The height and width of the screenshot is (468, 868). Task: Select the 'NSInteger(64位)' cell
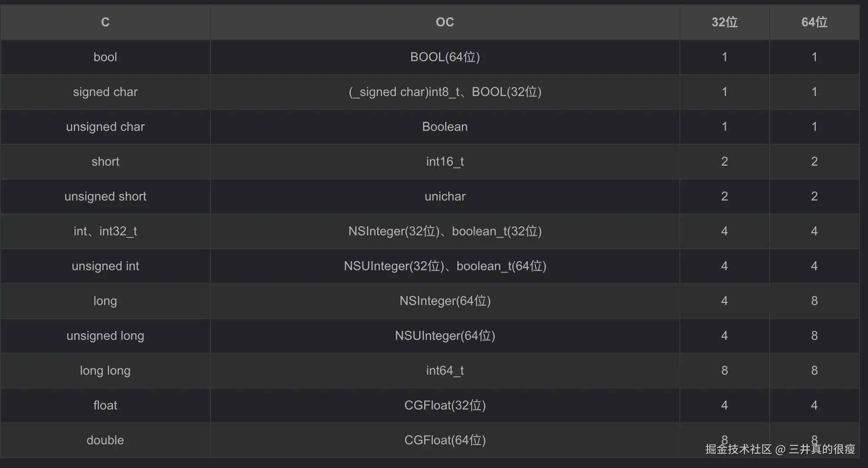[x=445, y=301]
